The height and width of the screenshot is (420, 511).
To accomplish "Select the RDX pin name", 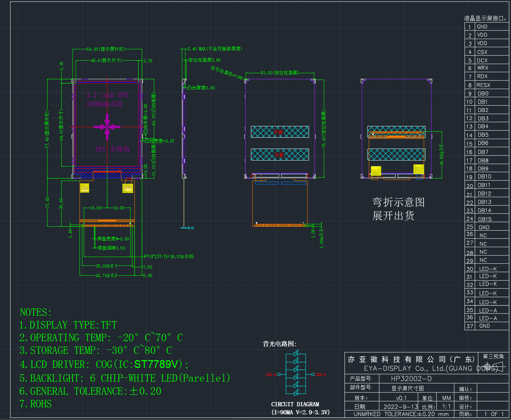I will click(x=482, y=76).
